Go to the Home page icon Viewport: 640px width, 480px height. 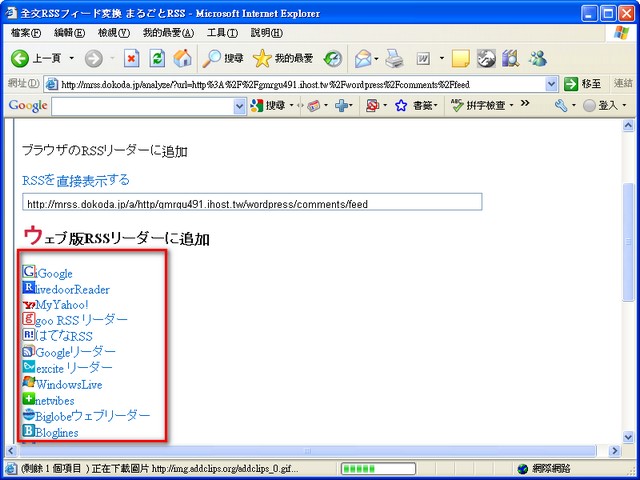point(182,59)
